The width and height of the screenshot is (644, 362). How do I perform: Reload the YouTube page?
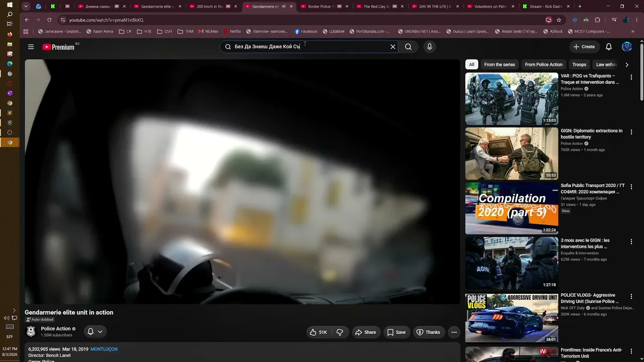49,20
